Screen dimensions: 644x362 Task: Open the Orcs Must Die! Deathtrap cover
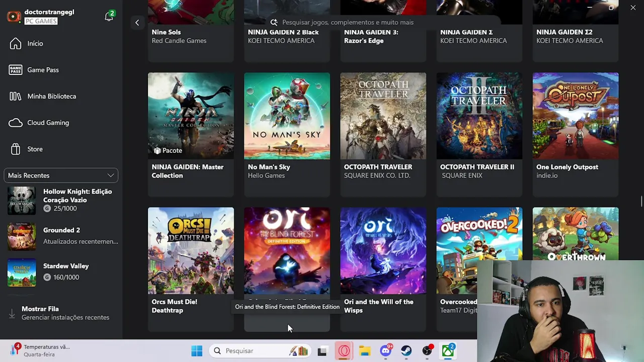191,250
